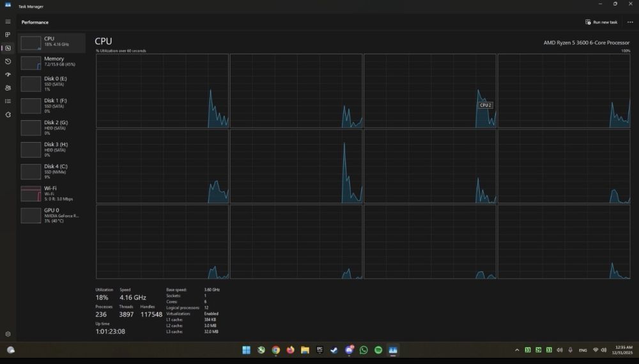Click the Performance page title
Viewport: 639px width, 364px height.
click(35, 22)
